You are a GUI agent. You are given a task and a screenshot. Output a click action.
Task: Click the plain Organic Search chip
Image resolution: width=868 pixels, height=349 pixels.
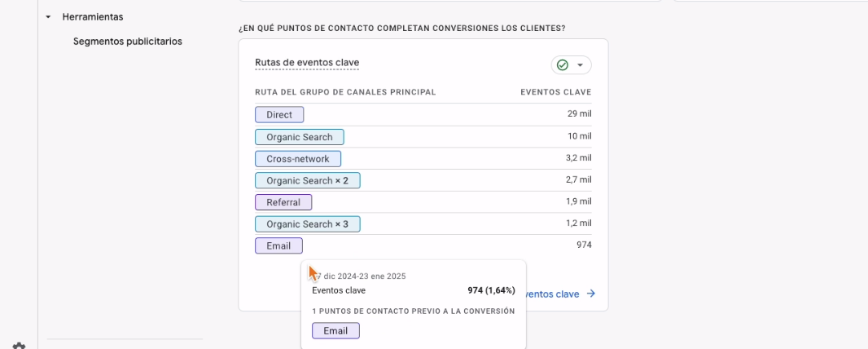[x=299, y=137]
